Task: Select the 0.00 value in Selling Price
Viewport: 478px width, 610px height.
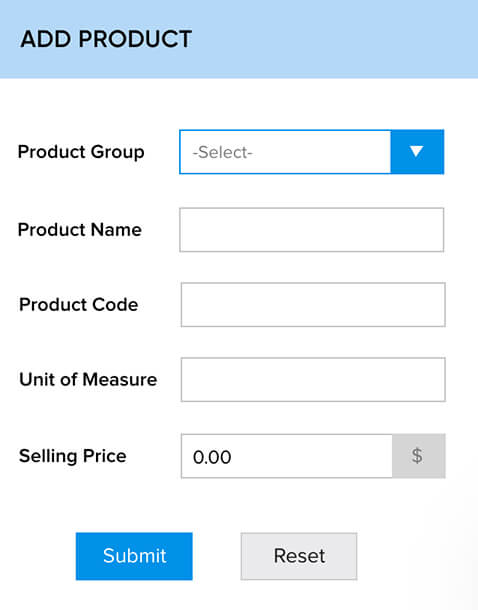Action: (212, 457)
